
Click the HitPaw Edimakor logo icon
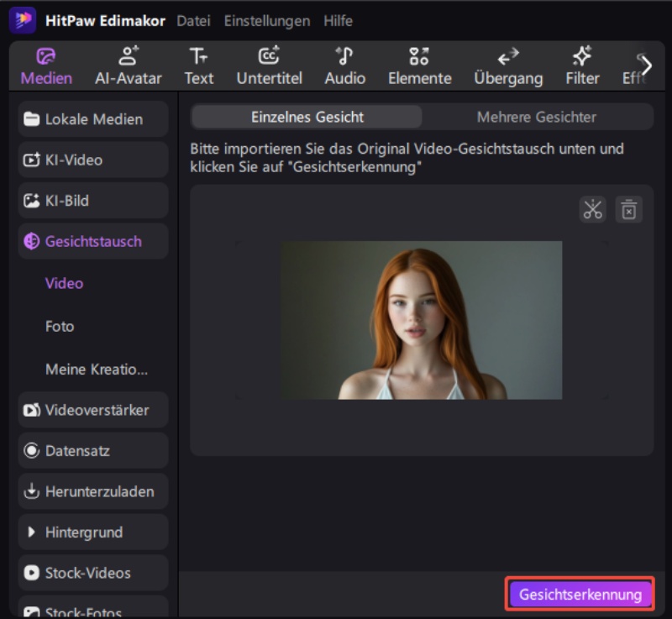coord(23,20)
